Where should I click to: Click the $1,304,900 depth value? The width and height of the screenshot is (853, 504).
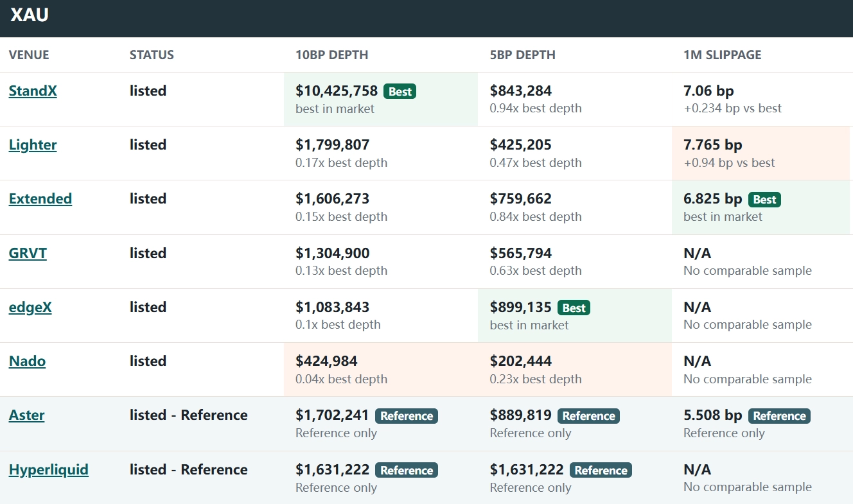click(333, 254)
